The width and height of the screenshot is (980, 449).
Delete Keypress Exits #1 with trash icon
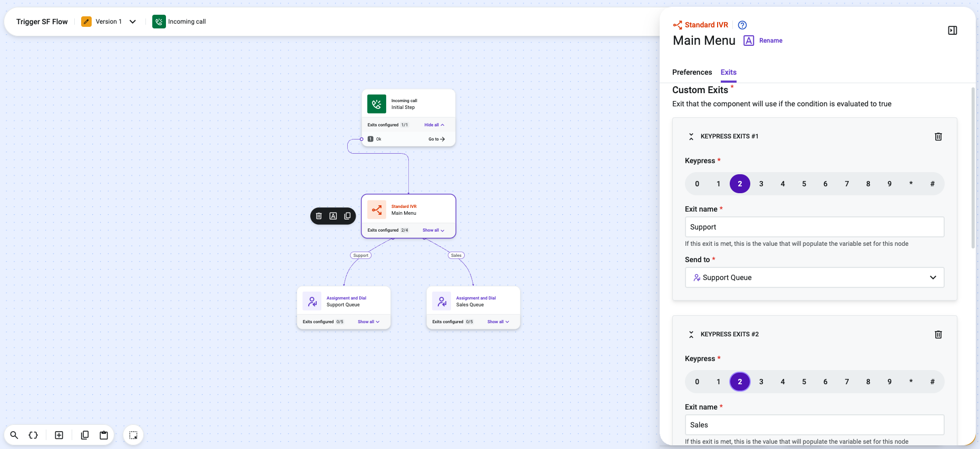(938, 136)
